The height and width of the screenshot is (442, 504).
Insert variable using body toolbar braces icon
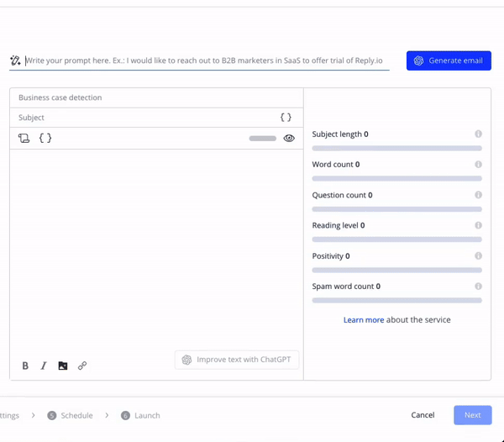click(45, 138)
